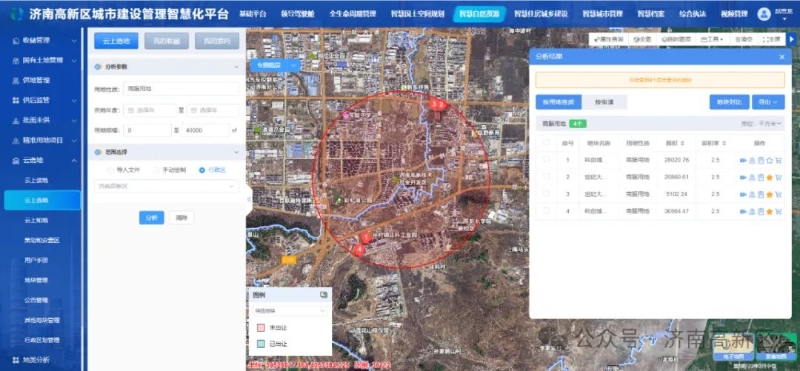Toggle the select-all checkbox in table header
Viewport: 800px width, 371px height.
tap(546, 143)
